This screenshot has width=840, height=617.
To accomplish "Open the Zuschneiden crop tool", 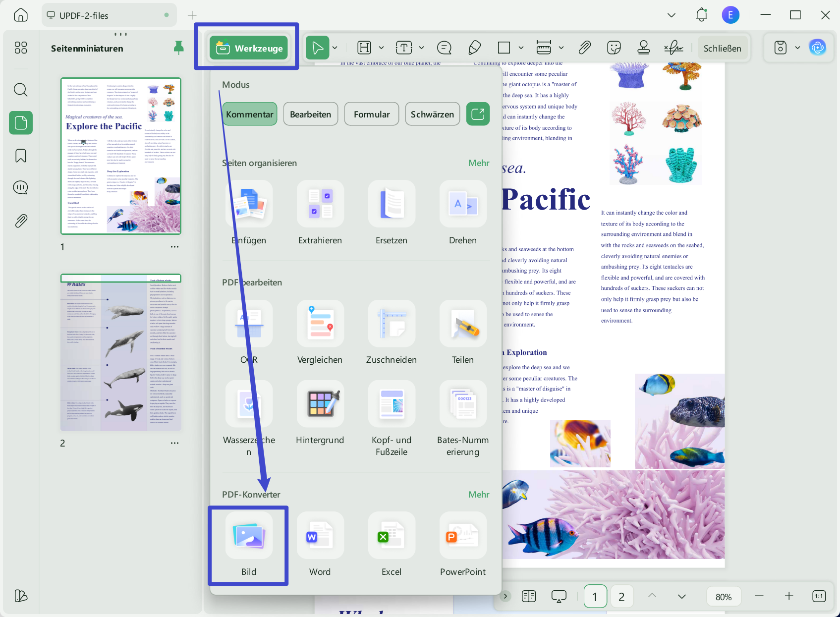I will pyautogui.click(x=392, y=333).
